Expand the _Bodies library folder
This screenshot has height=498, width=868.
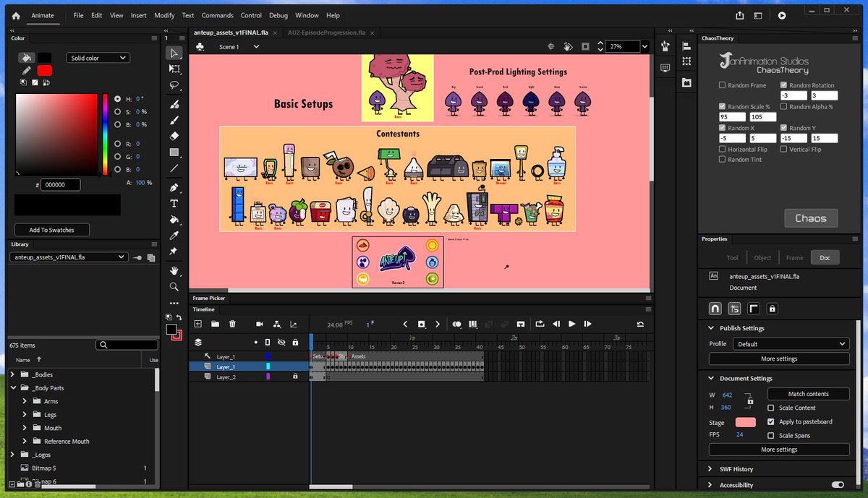click(14, 374)
